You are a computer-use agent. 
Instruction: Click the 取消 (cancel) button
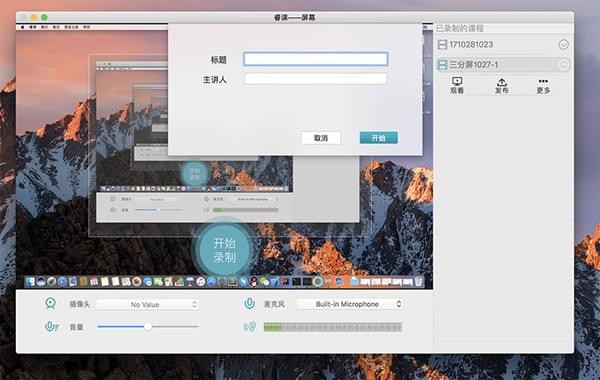tap(321, 138)
